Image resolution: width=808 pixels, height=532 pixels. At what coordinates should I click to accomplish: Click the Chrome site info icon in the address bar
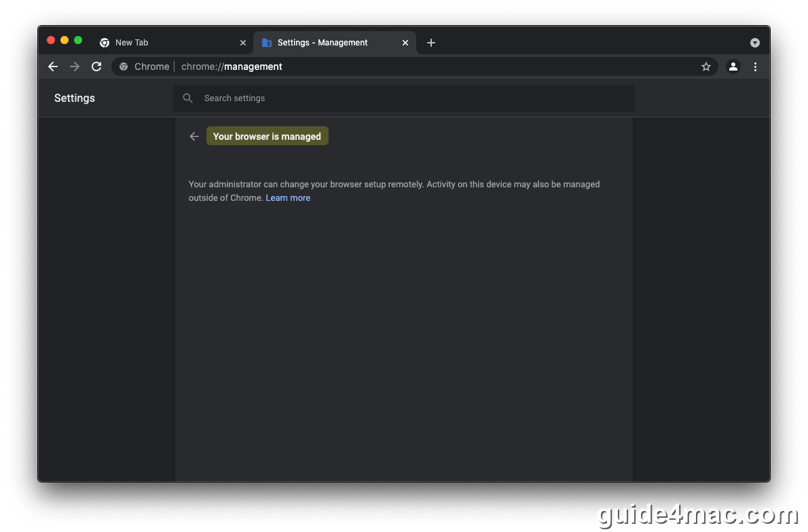pos(124,66)
